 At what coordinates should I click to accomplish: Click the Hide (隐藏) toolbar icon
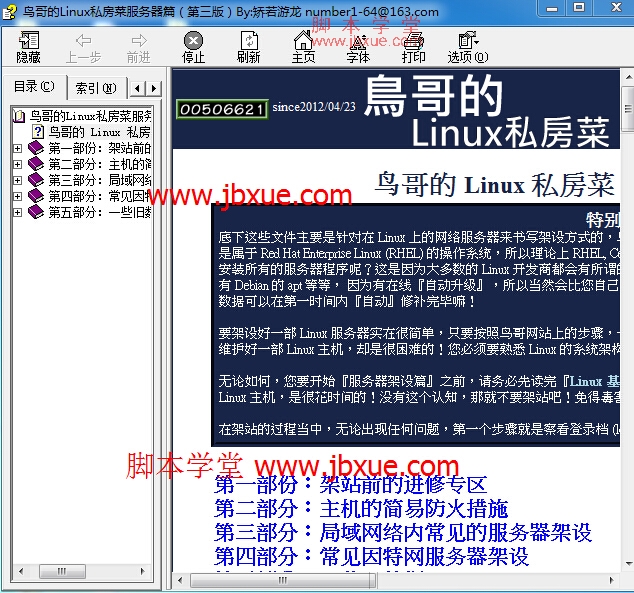tap(29, 47)
